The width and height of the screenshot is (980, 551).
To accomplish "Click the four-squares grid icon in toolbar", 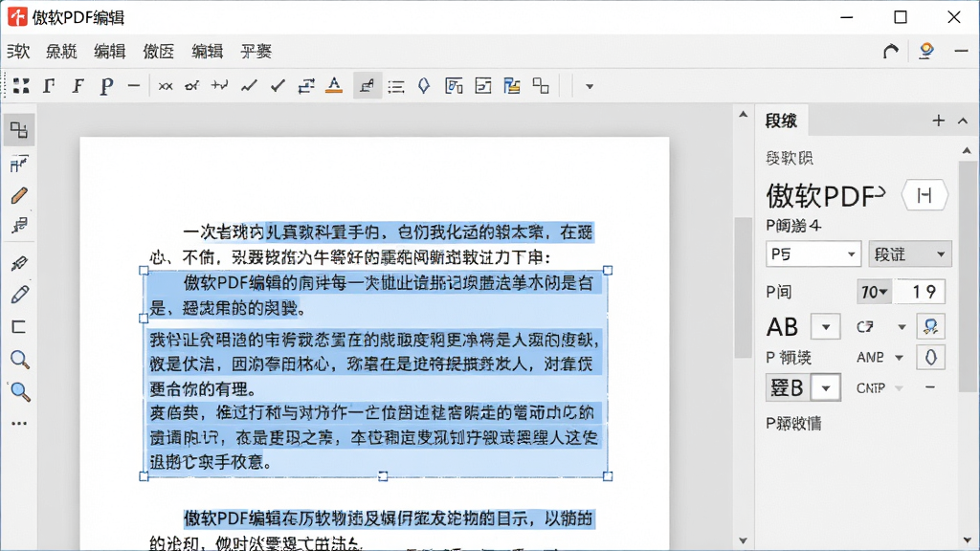I will click(x=21, y=86).
